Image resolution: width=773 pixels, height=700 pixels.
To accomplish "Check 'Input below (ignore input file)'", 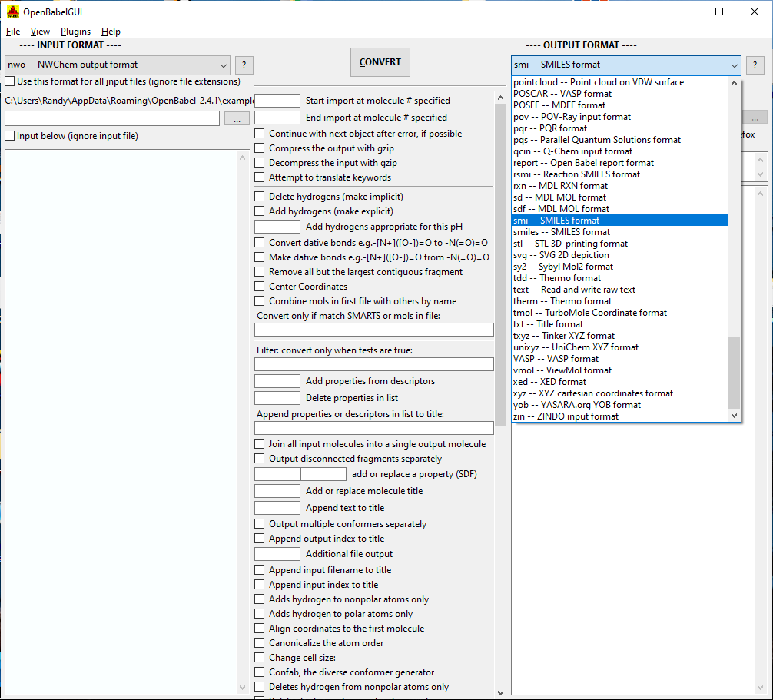I will 10,136.
